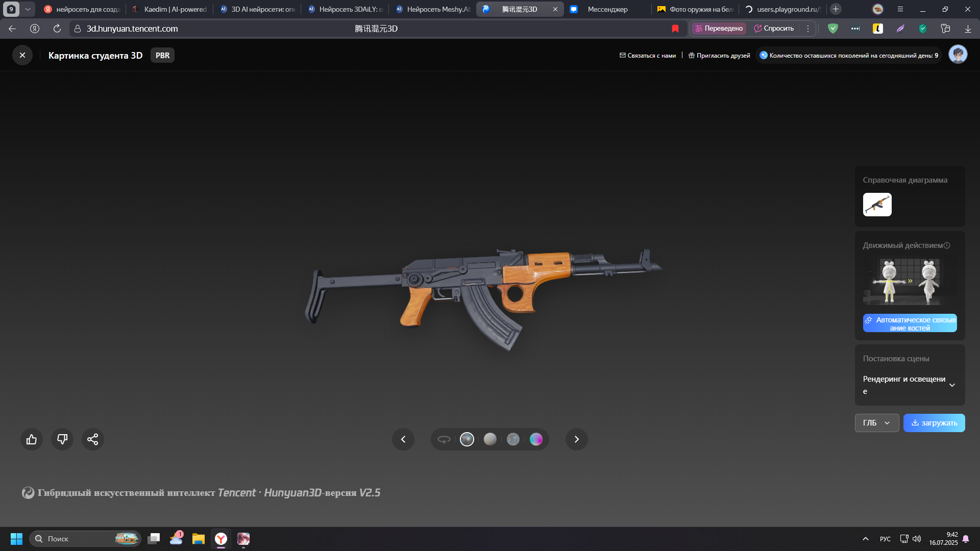980x551 pixels.
Task: Click Автоматическое связывание костей button
Action: point(910,323)
